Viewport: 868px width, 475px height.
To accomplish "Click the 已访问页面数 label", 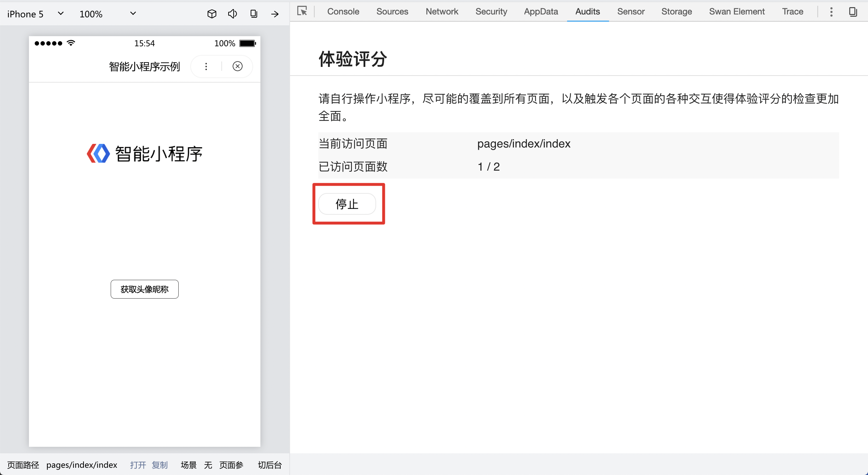I will coord(353,167).
